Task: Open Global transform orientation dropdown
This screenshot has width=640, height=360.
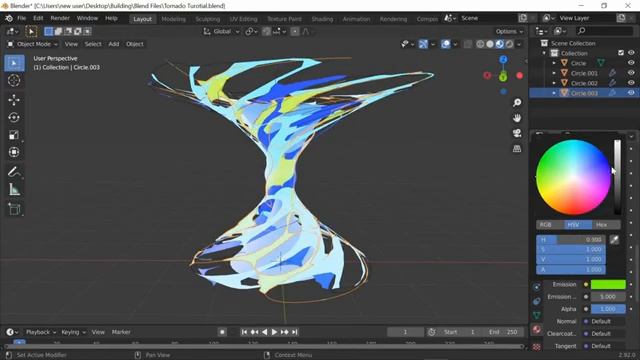Action: 221,31
